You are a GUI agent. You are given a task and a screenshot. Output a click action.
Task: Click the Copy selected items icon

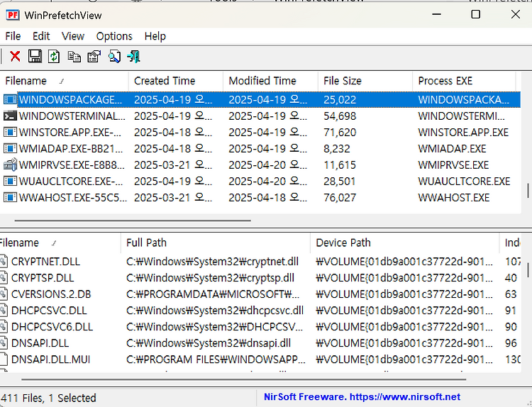pyautogui.click(x=74, y=57)
